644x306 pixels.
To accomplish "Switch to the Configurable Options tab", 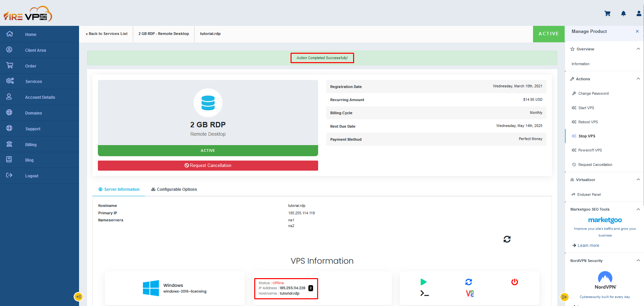I will pos(174,189).
